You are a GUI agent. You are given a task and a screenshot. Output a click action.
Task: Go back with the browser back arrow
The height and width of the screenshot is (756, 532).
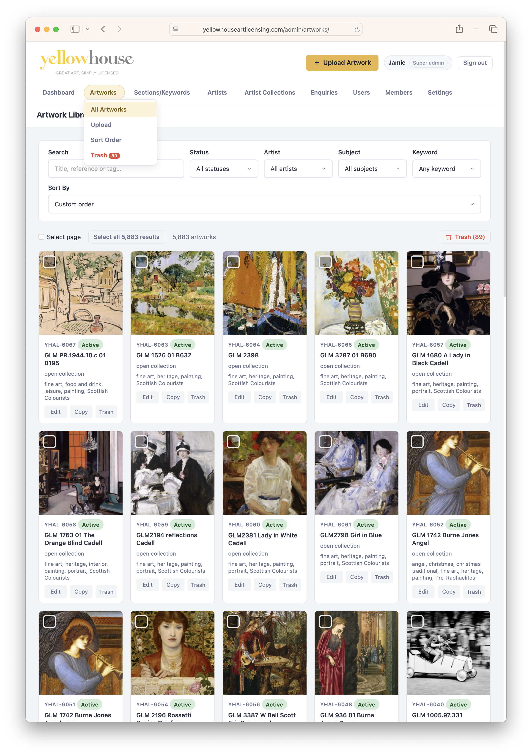103,29
